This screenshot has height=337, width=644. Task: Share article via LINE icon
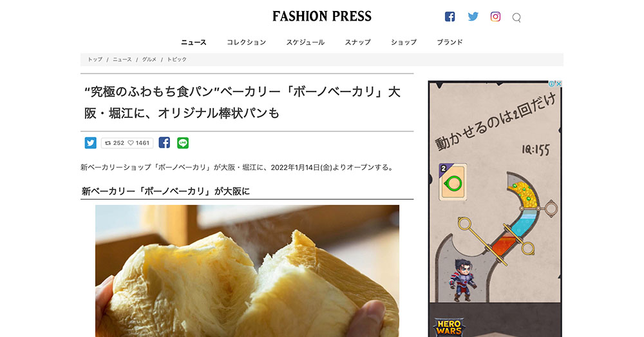coord(183,142)
